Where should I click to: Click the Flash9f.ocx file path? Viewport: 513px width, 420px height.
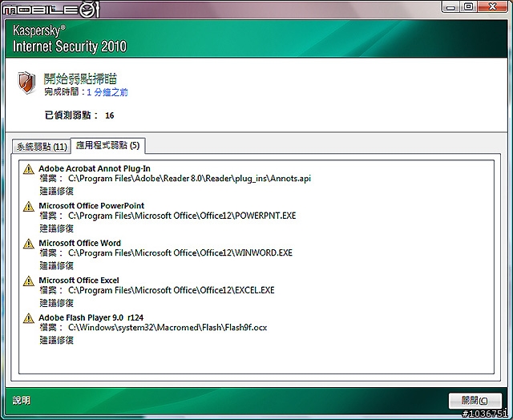(x=168, y=328)
